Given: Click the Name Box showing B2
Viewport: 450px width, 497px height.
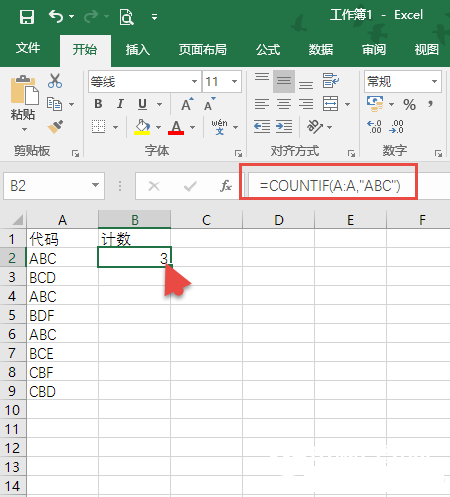Looking at the screenshot, I should coord(54,186).
